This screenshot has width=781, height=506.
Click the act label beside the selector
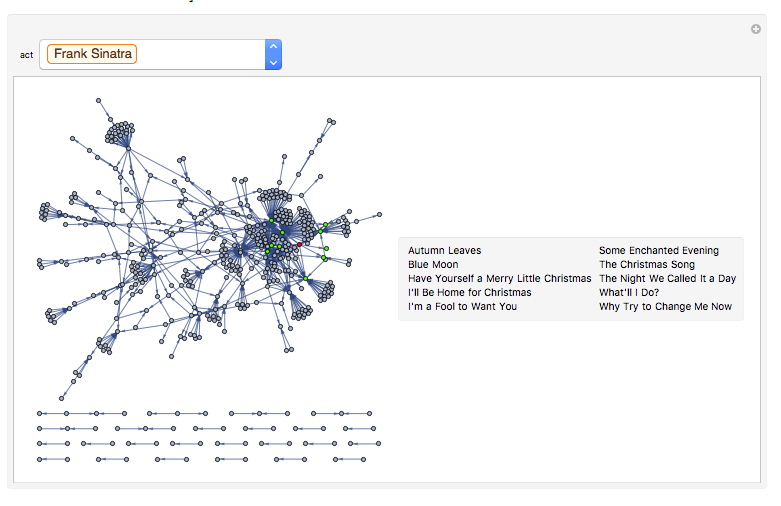click(26, 55)
